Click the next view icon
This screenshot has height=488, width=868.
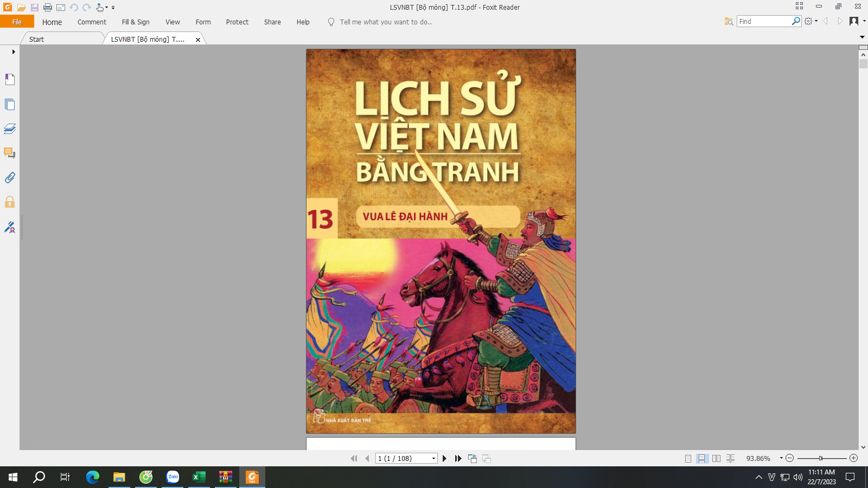coord(487,459)
